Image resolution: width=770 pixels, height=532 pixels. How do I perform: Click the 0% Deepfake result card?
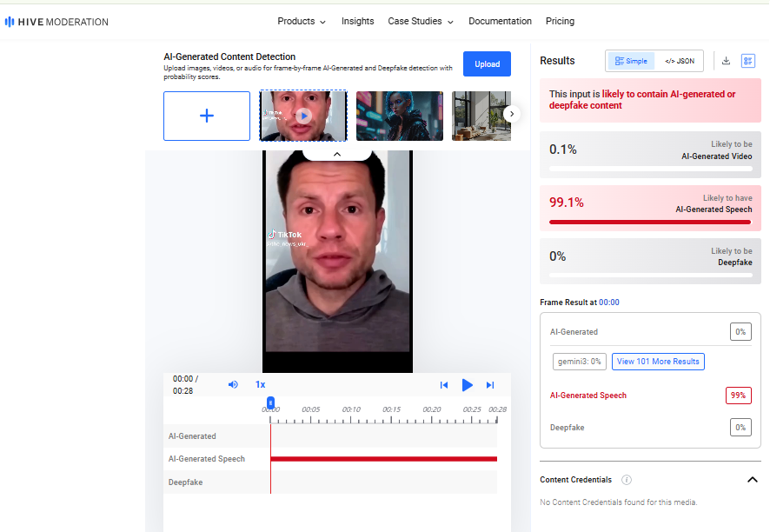pos(650,261)
